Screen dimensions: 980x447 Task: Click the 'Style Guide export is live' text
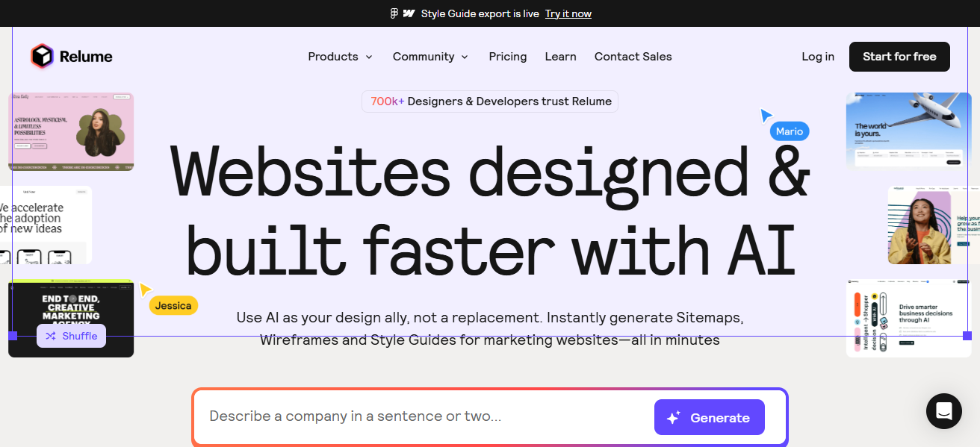click(480, 13)
